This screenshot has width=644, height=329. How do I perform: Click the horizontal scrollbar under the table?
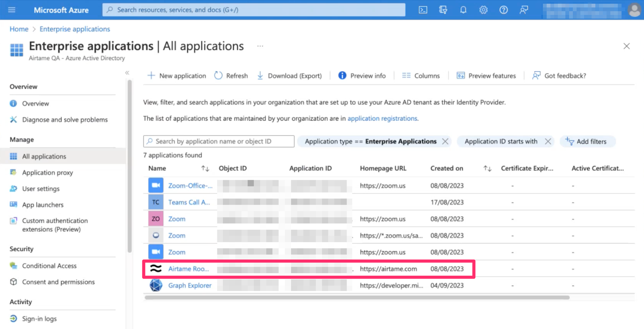(x=357, y=297)
